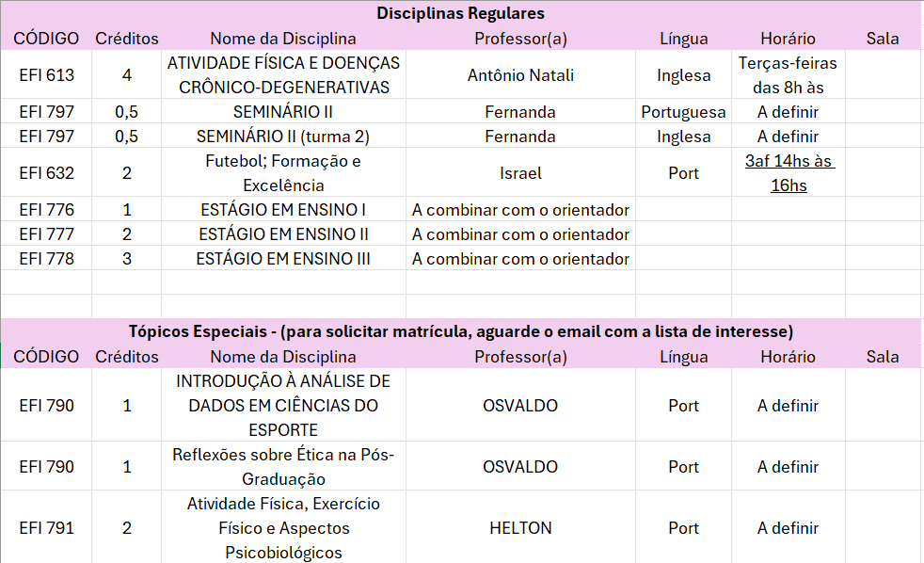
Task: Click the "Terças-feiras das 8h às" schedule cell
Action: [x=789, y=75]
